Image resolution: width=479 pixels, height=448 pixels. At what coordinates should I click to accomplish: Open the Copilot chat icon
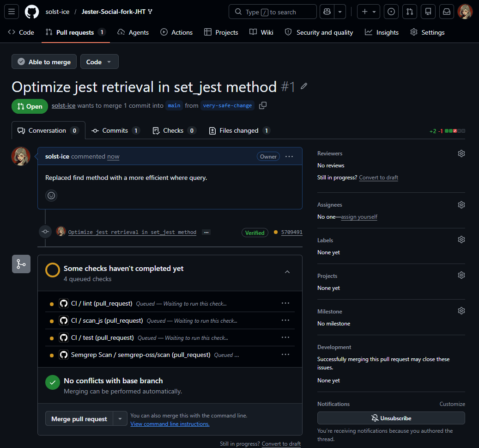[x=327, y=12]
